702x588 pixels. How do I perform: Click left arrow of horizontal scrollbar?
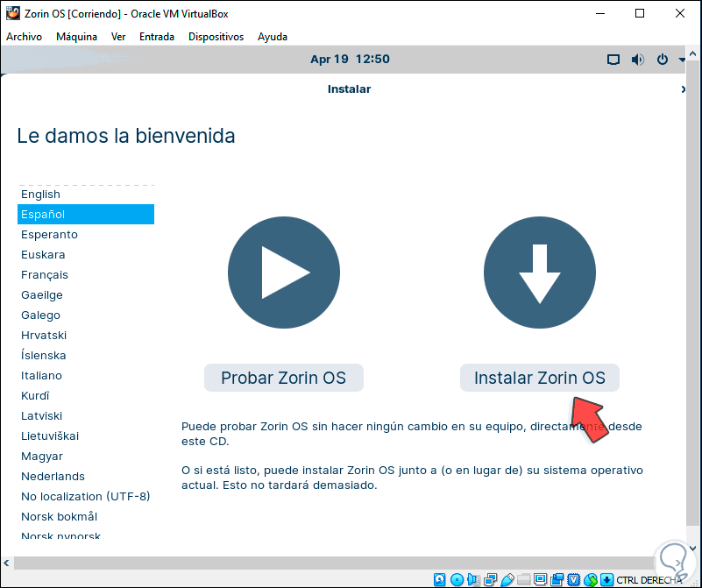point(6,563)
